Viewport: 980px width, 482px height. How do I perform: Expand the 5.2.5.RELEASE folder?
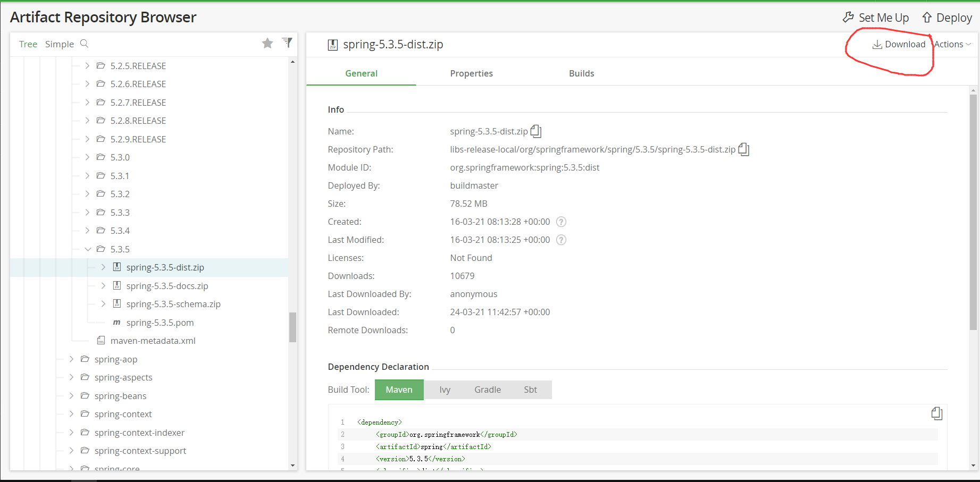click(87, 65)
